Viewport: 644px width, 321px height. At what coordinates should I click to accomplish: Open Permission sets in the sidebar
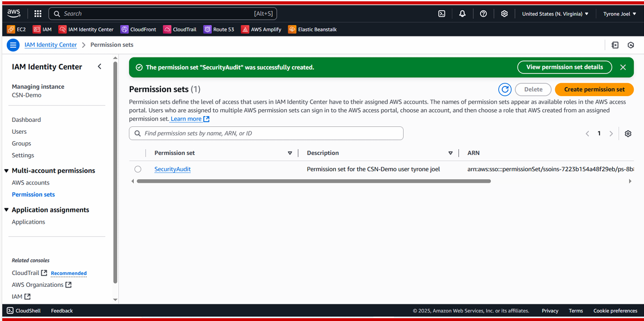coord(33,195)
